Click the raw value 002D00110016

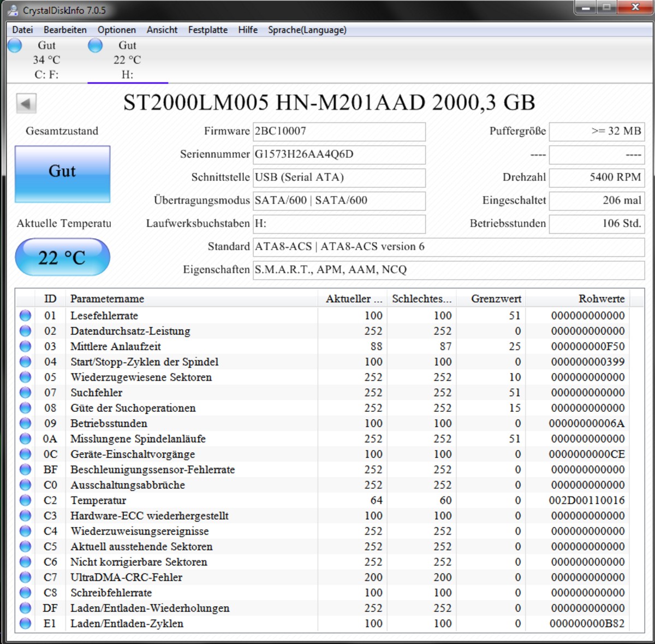coord(587,500)
